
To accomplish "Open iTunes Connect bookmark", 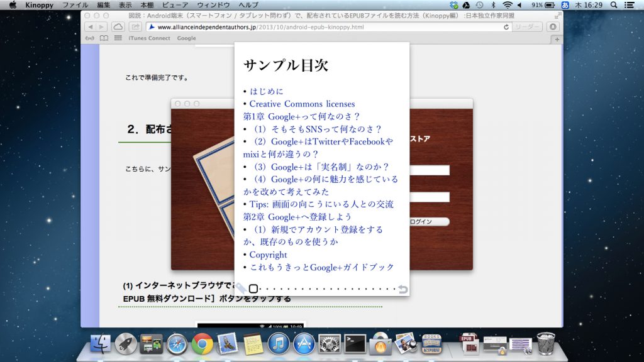I will [x=149, y=38].
